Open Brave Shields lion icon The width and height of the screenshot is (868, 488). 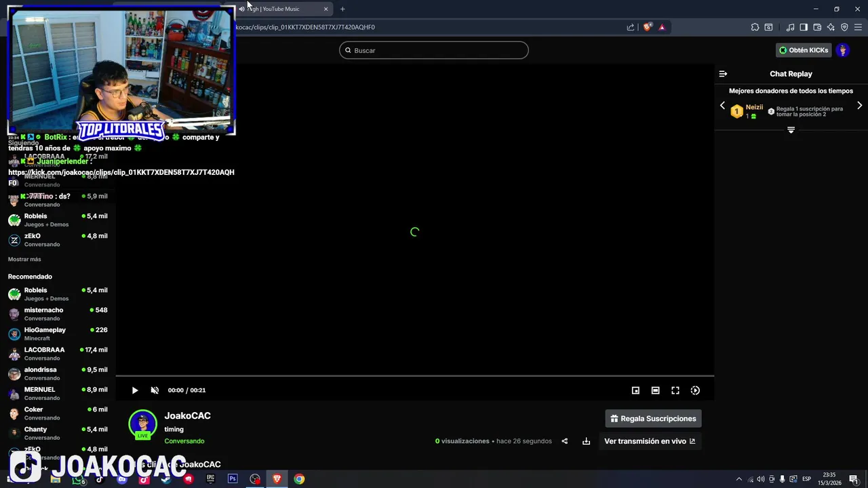tap(648, 27)
